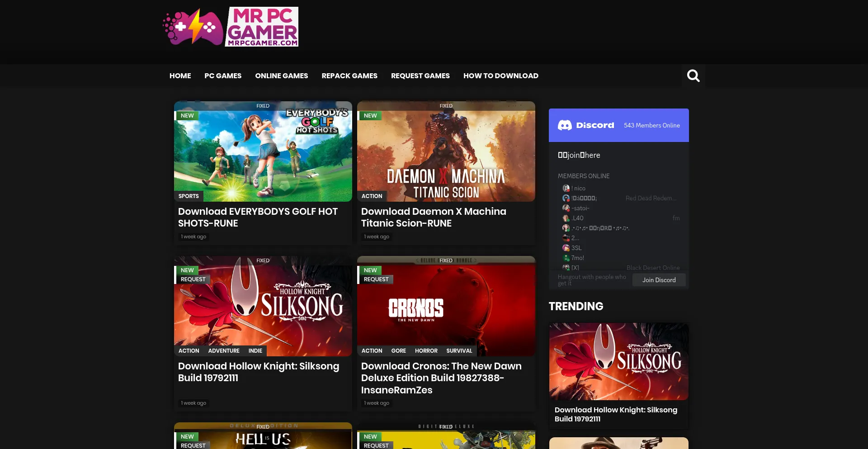Open the REPACK GAMES menu

(x=349, y=76)
